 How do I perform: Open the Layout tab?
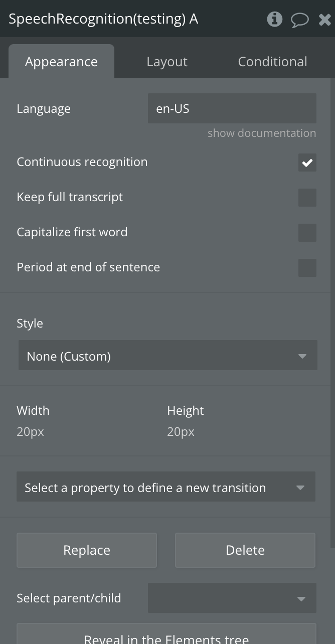(167, 62)
